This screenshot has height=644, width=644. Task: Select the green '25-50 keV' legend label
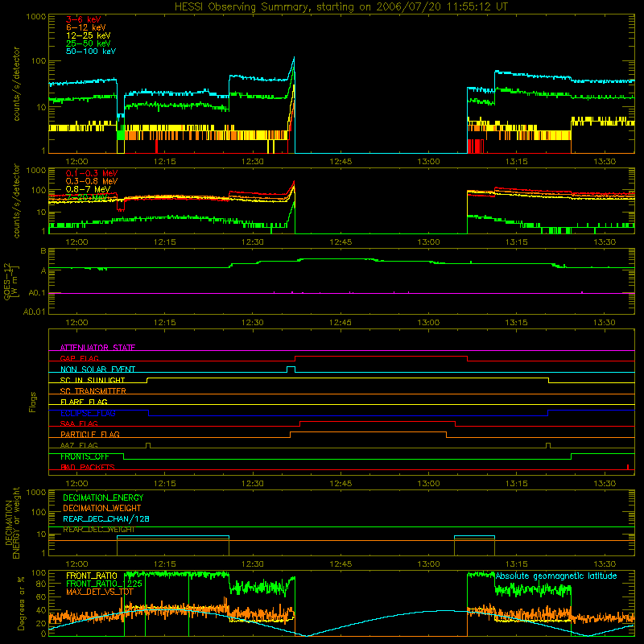(89, 43)
